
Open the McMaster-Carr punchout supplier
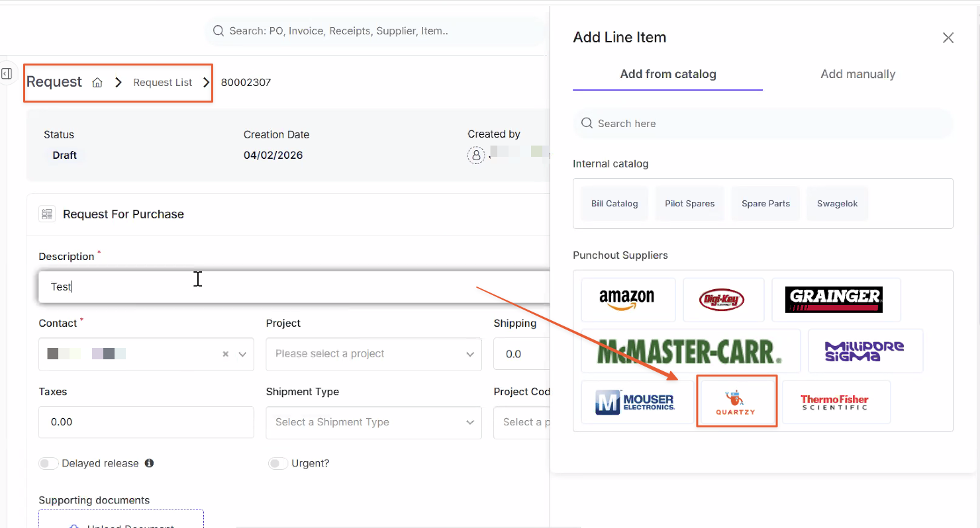tap(691, 351)
